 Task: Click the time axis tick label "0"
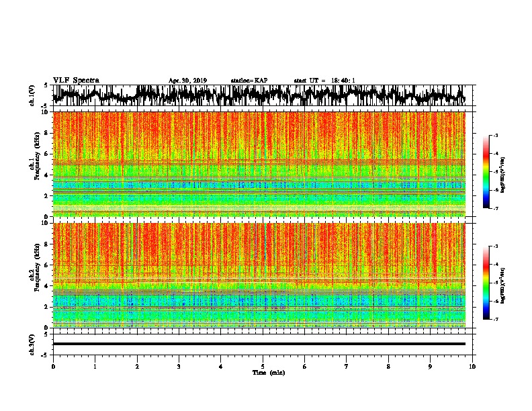53,367
